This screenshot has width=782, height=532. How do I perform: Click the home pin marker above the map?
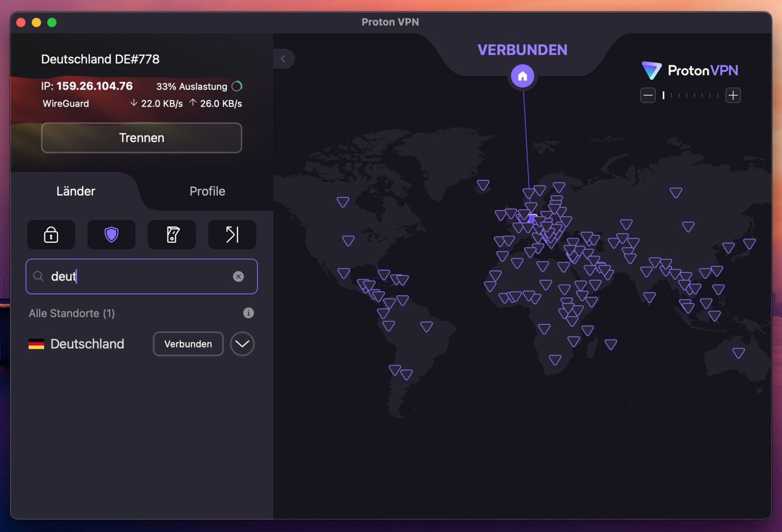tap(523, 76)
